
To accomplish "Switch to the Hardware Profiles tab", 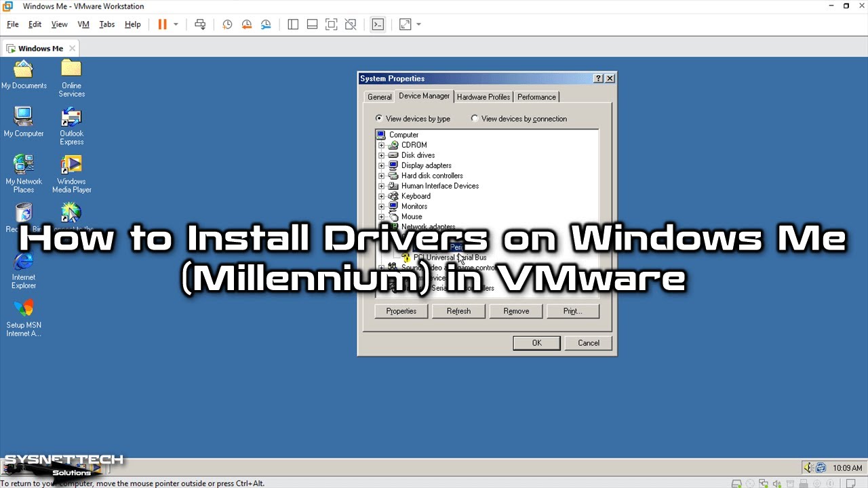I will 484,97.
